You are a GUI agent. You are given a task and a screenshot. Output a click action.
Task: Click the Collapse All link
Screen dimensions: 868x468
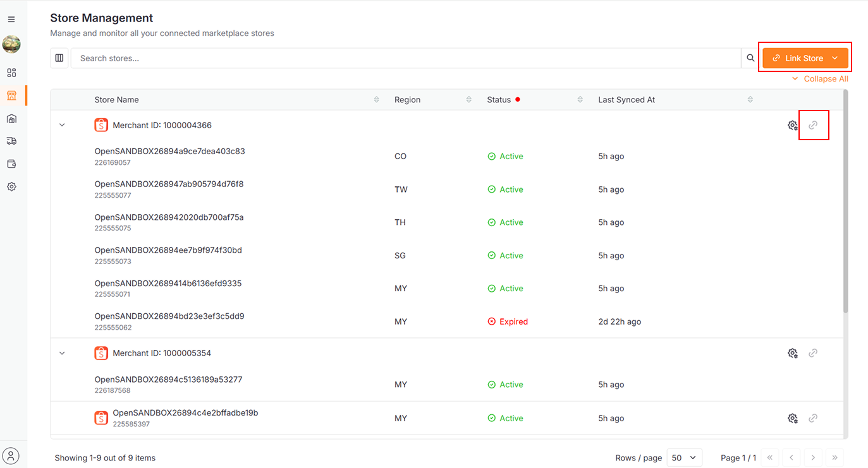coord(820,79)
